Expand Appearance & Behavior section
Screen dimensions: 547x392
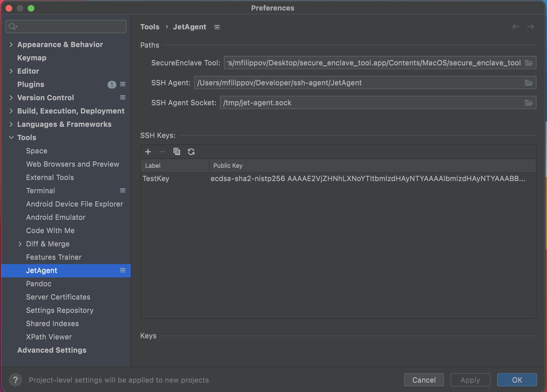tap(11, 44)
